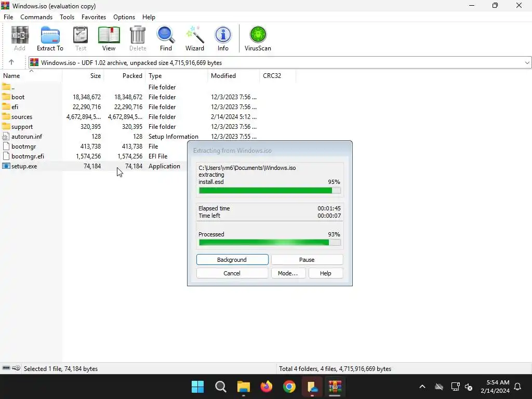Click the muted volume tray icon

click(469, 387)
